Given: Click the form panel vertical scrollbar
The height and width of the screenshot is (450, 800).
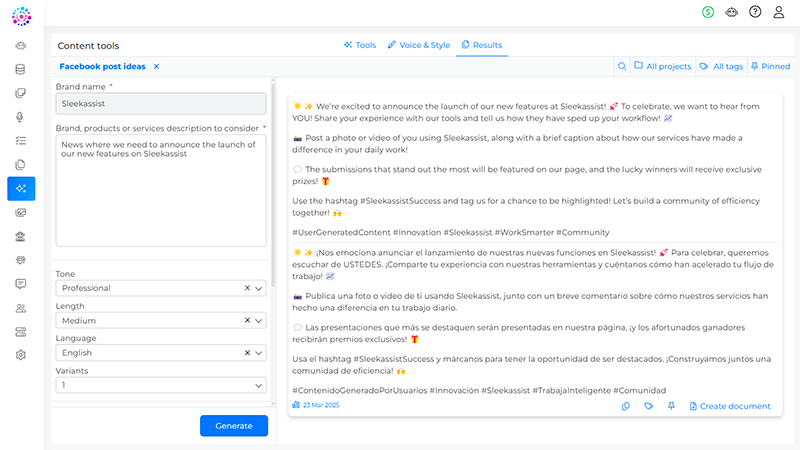Looking at the screenshot, I should coord(273,184).
